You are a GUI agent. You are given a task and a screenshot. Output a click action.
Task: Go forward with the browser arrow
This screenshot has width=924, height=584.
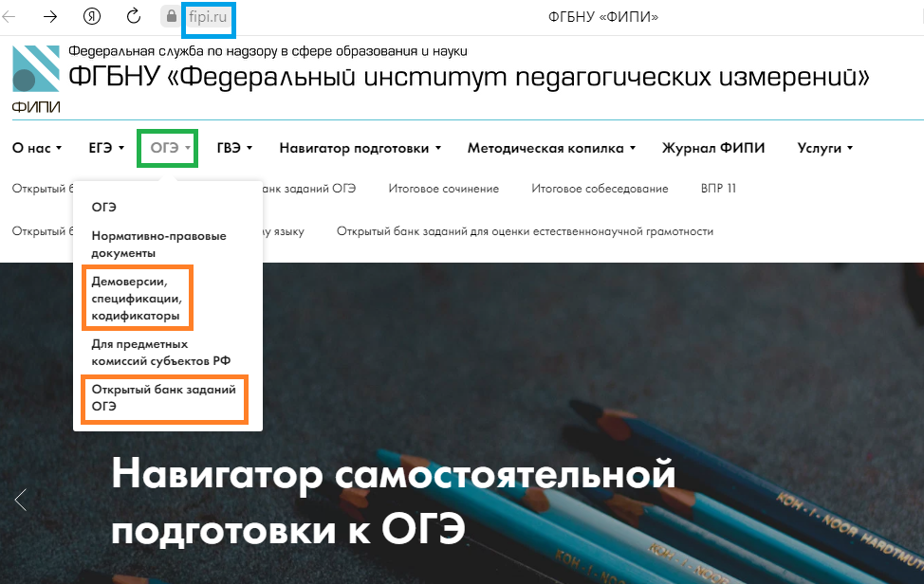pyautogui.click(x=50, y=16)
